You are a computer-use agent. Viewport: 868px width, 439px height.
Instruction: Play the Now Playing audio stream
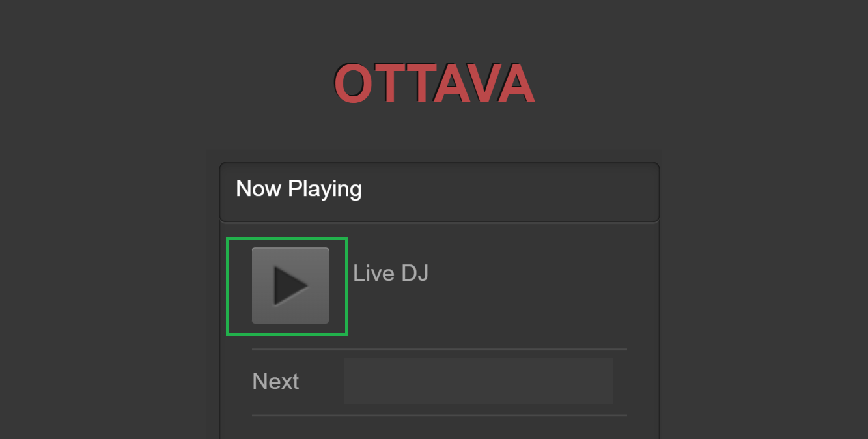(290, 285)
